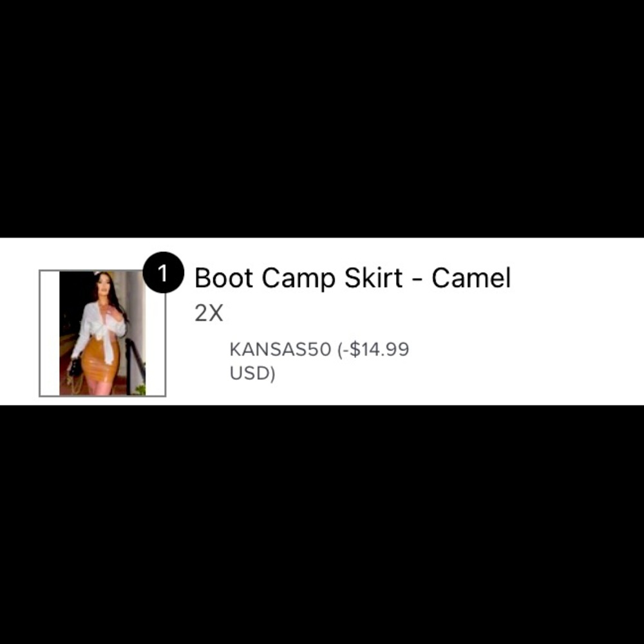Open the Boot Camp Skirt product thumbnail
The image size is (644, 644).
click(102, 333)
